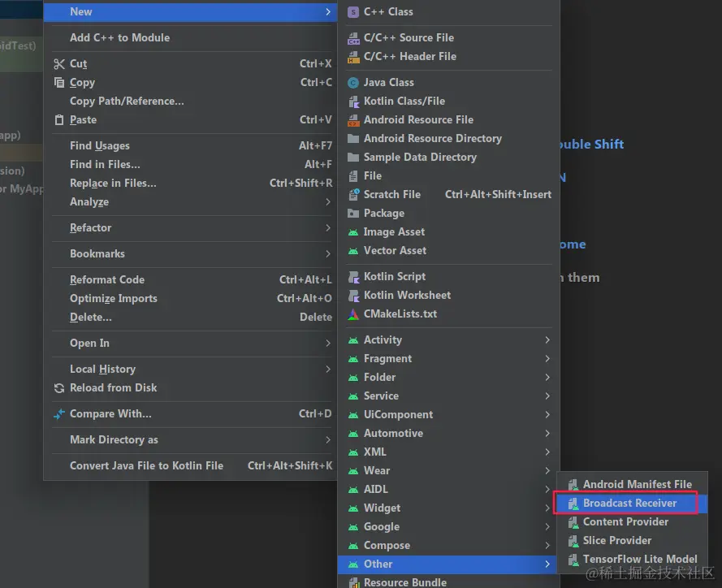Open the Wear submenu entry

click(449, 471)
